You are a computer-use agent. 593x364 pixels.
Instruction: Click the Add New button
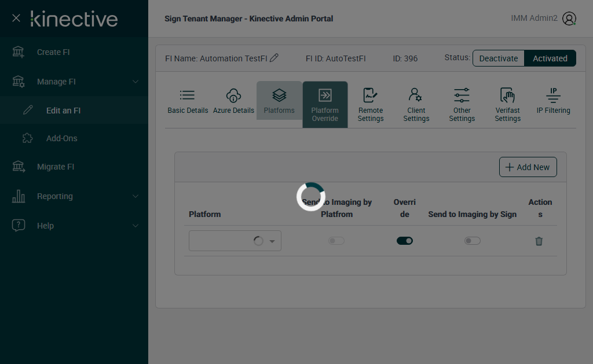tap(528, 167)
